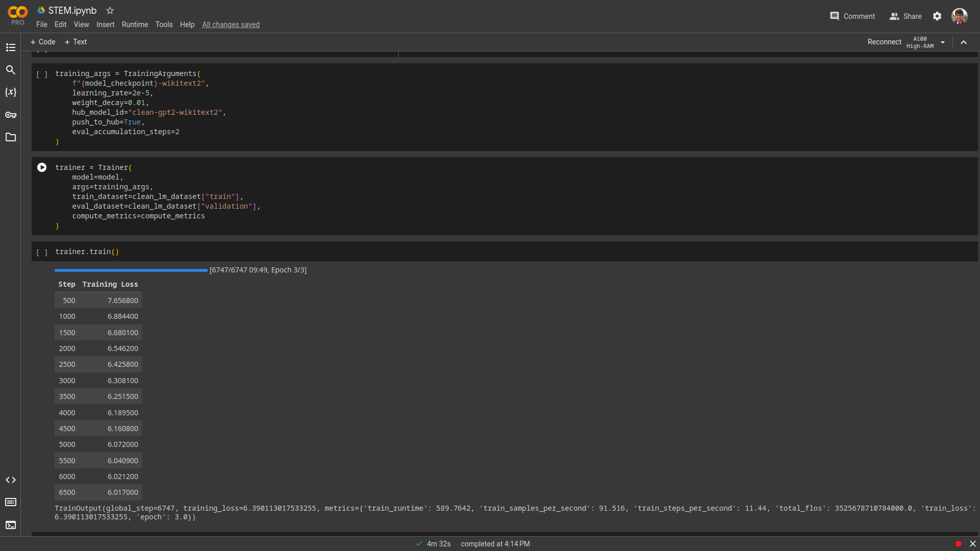This screenshot has width=980, height=551.
Task: Open notebook settings gear
Action: [937, 16]
